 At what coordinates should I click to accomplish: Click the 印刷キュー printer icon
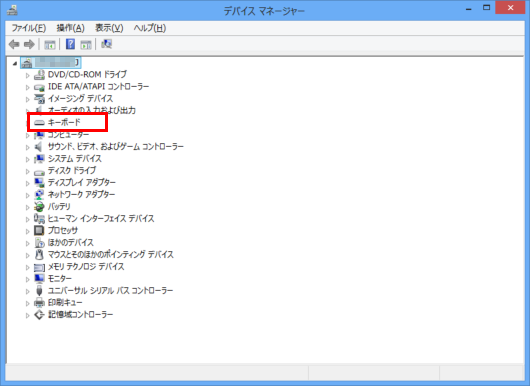click(39, 303)
